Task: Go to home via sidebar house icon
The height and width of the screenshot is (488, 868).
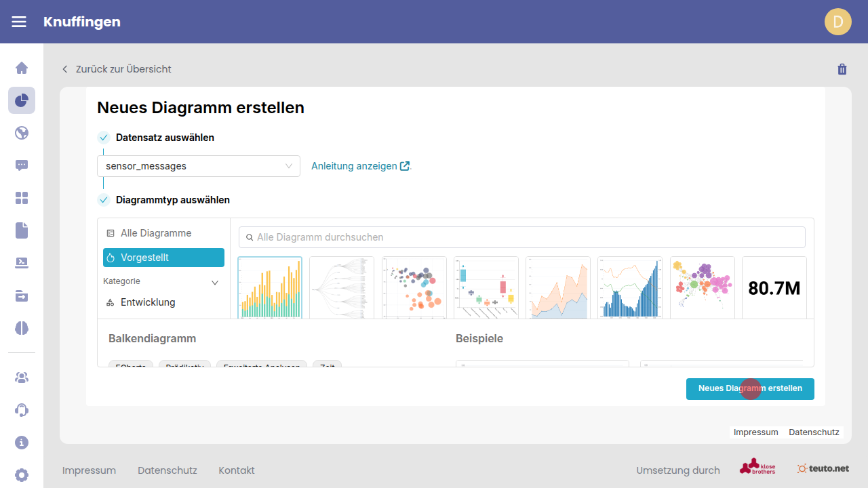Action: 22,68
